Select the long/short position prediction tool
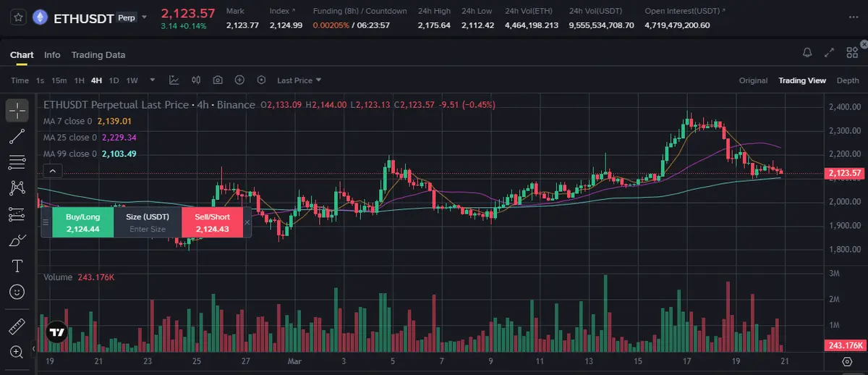The image size is (868, 375). [x=17, y=214]
